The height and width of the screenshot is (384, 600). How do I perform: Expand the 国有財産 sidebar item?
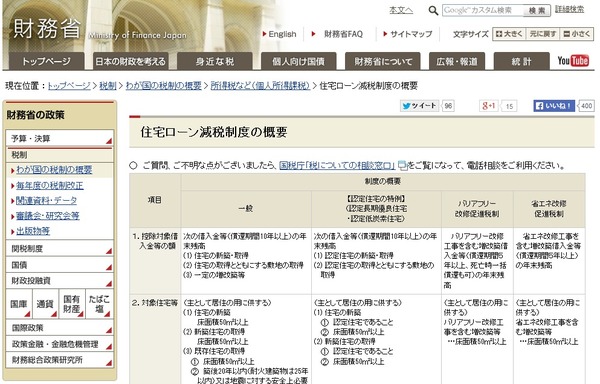(72, 304)
